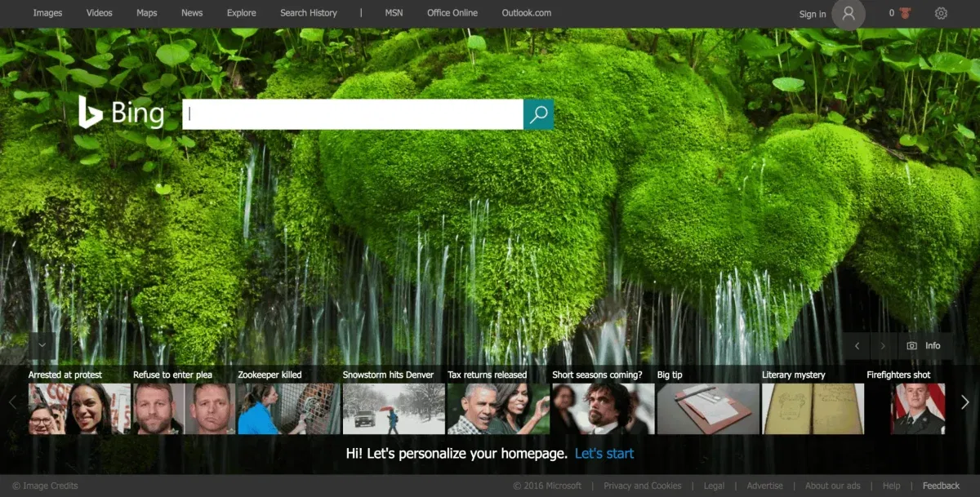The height and width of the screenshot is (497, 980).
Task: Open the Arrested at protest thumbnail
Action: pyautogui.click(x=79, y=409)
